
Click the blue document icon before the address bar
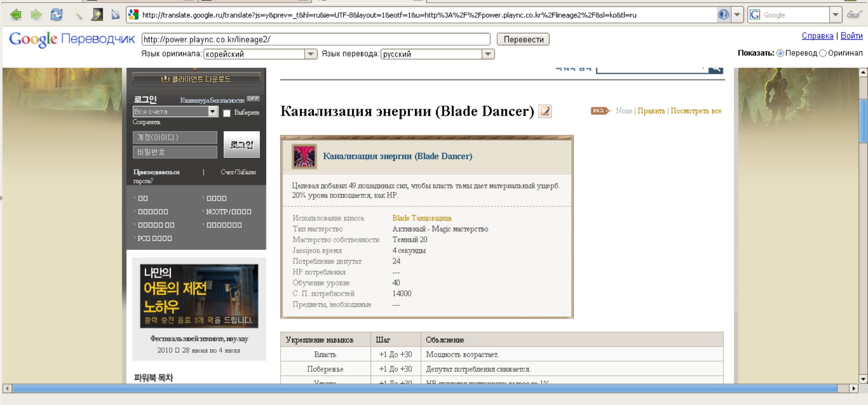(x=115, y=15)
